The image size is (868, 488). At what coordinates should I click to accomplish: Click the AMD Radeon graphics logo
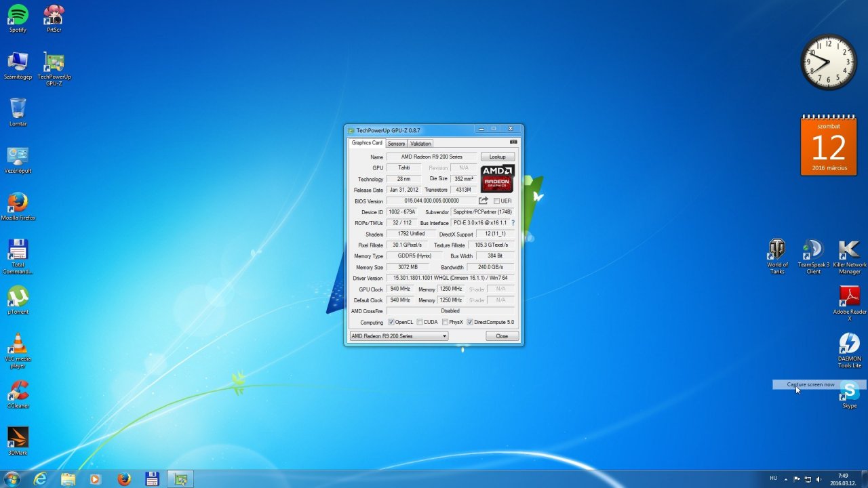pos(498,179)
